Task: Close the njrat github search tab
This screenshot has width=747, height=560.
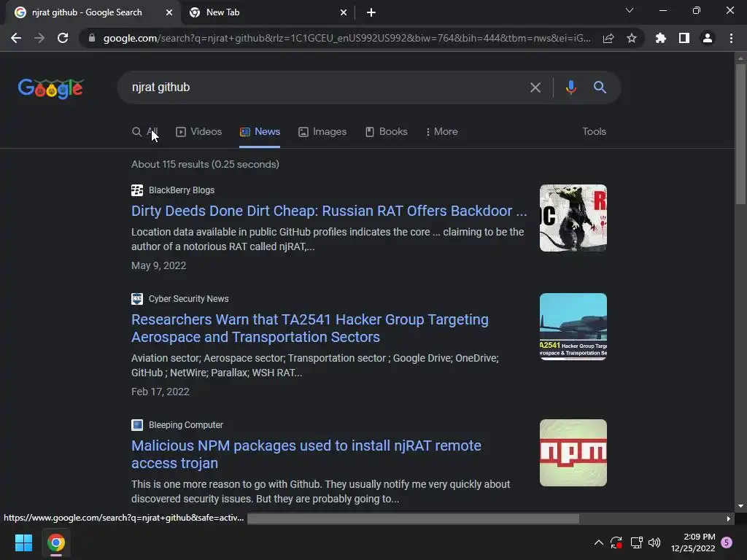Action: point(169,13)
